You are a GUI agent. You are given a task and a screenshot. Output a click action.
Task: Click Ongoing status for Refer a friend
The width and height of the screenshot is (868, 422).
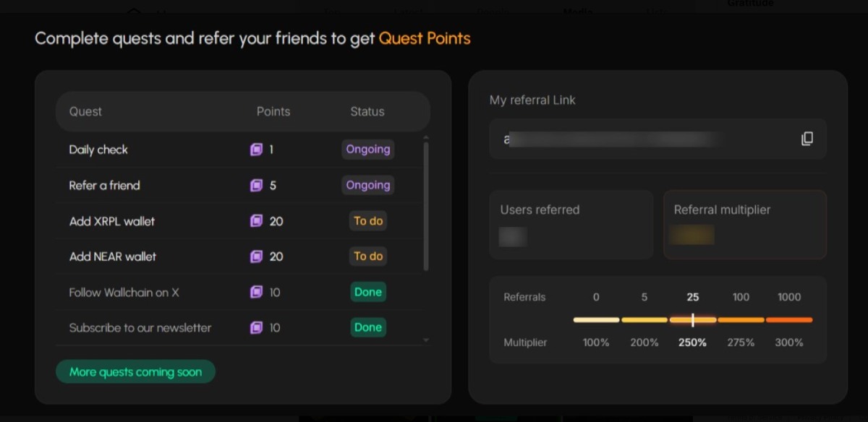click(368, 185)
